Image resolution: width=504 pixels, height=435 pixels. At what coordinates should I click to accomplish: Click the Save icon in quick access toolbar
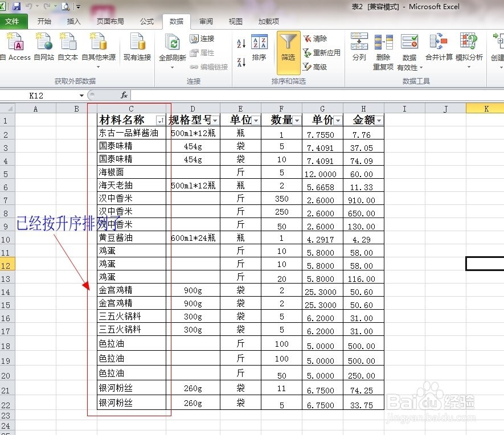pos(17,6)
